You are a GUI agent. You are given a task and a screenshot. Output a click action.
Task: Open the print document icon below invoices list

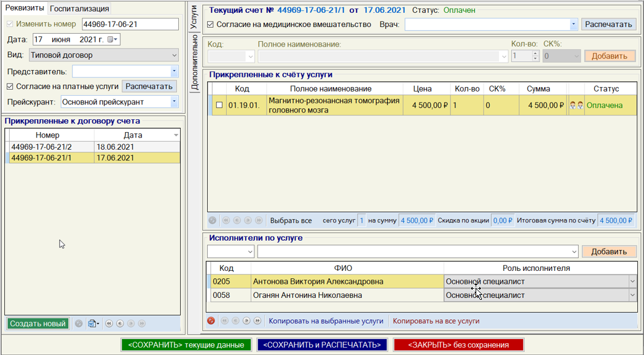point(92,324)
